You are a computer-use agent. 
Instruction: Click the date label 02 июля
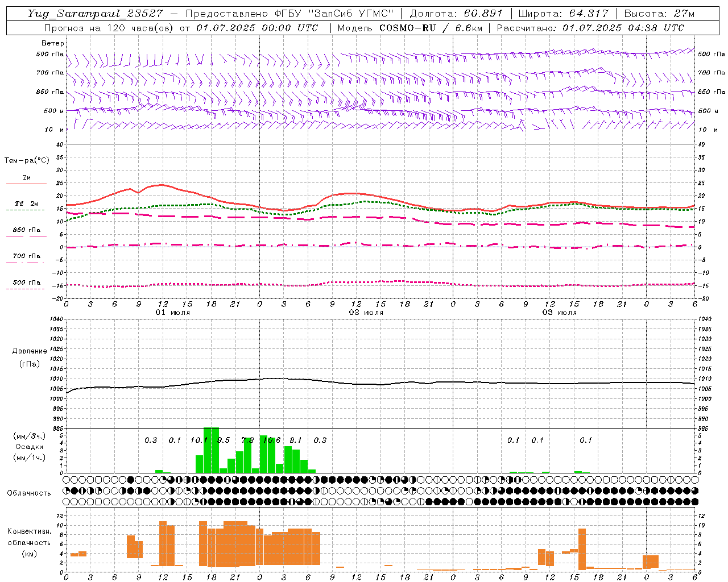366,313
